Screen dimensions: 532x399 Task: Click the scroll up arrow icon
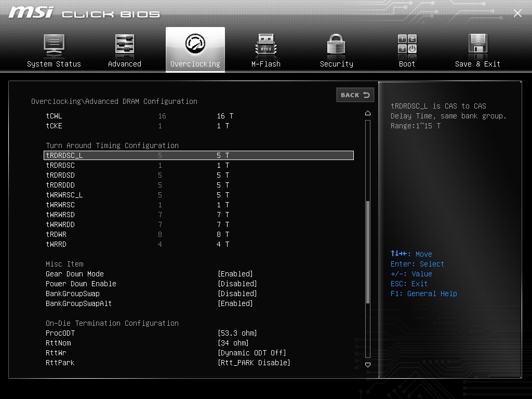(x=368, y=113)
